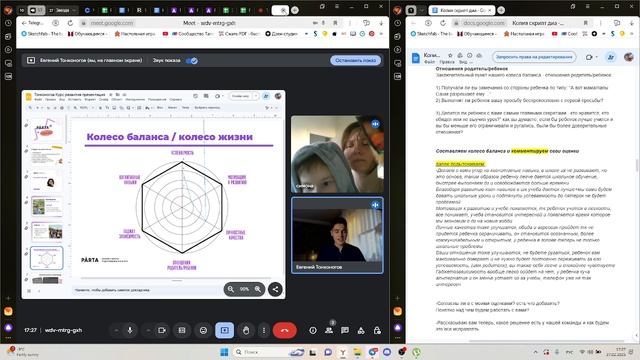The height and width of the screenshot is (360, 640).
Task: Click the active present-screen button
Action: [x=224, y=330]
